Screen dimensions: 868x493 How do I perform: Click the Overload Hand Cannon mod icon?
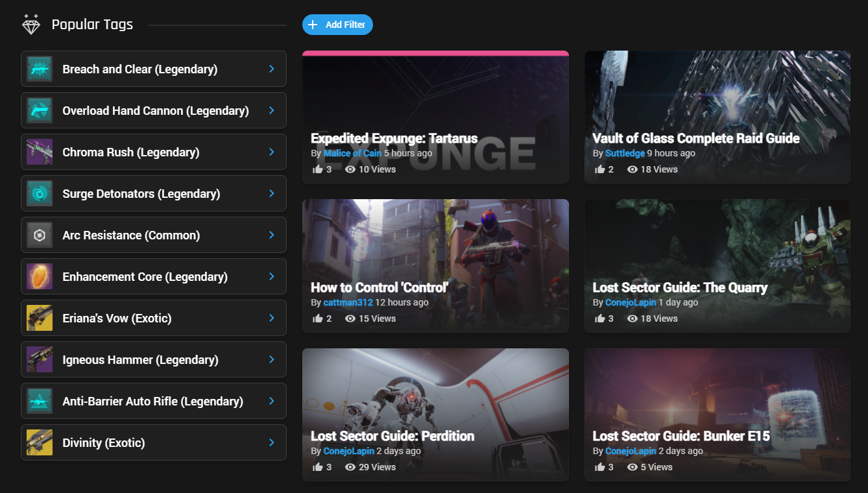40,110
